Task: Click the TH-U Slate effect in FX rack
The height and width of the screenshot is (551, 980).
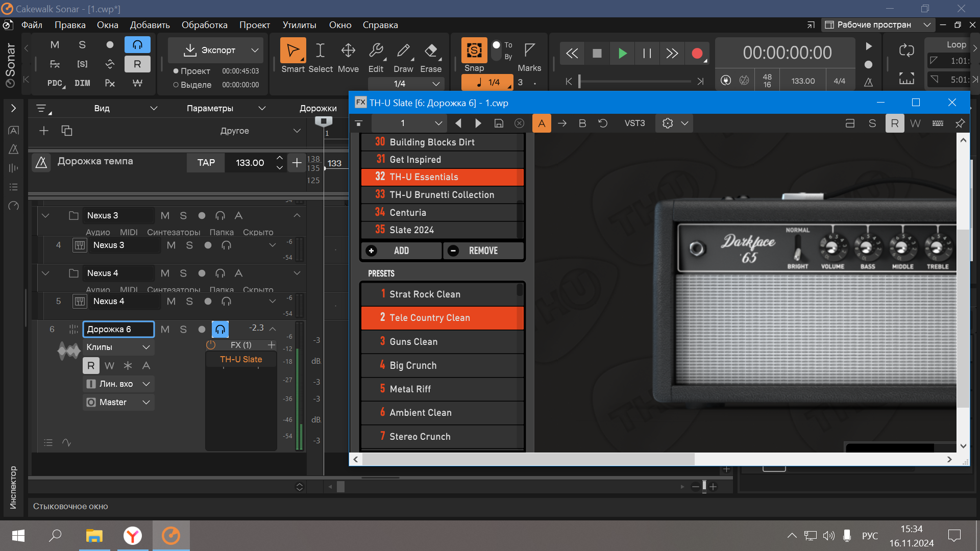Action: (x=241, y=360)
